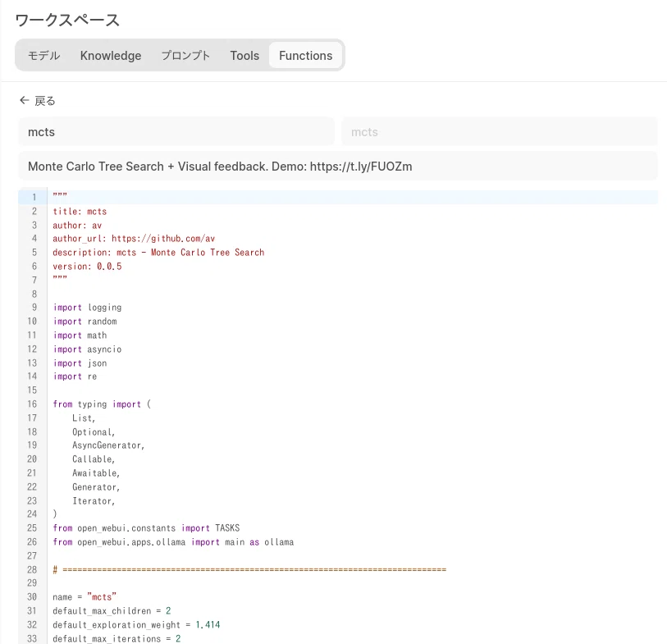Click the 'main as ollama' import line

(x=173, y=542)
